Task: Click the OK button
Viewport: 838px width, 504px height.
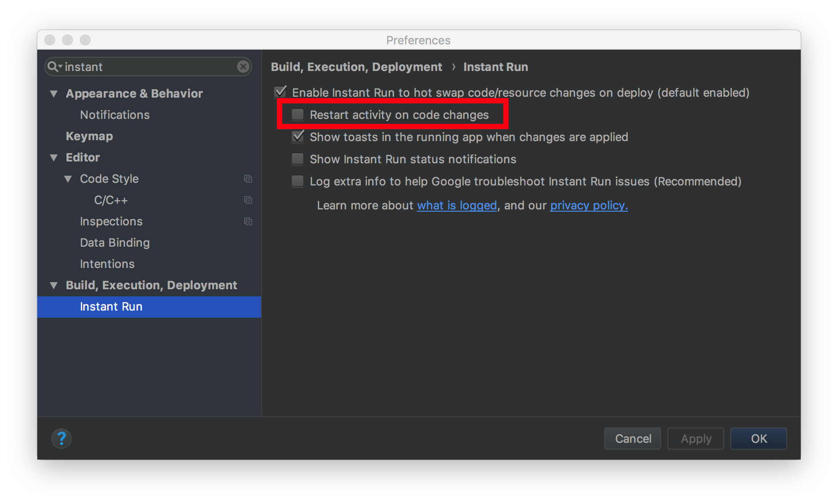Action: point(759,438)
